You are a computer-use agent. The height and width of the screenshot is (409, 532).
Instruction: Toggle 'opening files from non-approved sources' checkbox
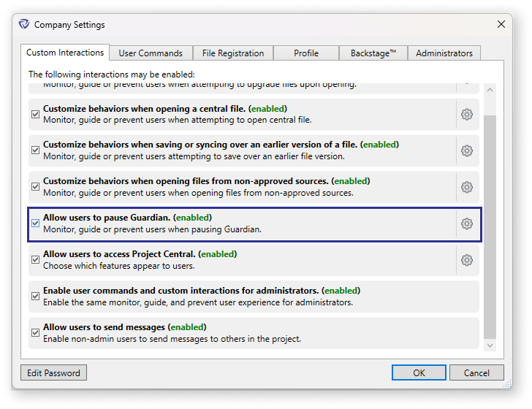point(35,186)
